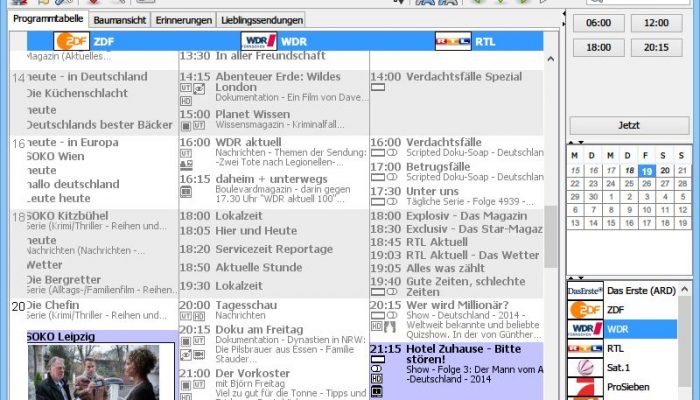Click the widescreen icon under Unter uns
The image size is (700, 400).
pos(378,201)
